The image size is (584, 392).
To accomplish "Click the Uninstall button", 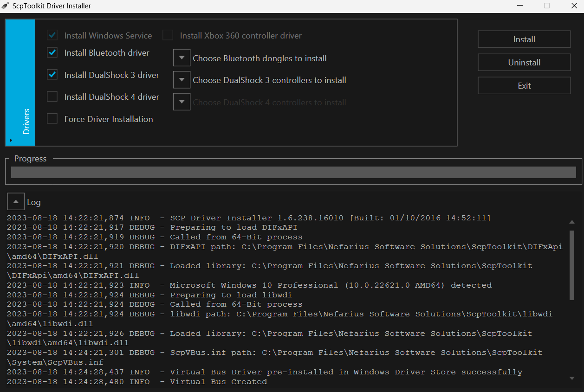I will pyautogui.click(x=524, y=62).
